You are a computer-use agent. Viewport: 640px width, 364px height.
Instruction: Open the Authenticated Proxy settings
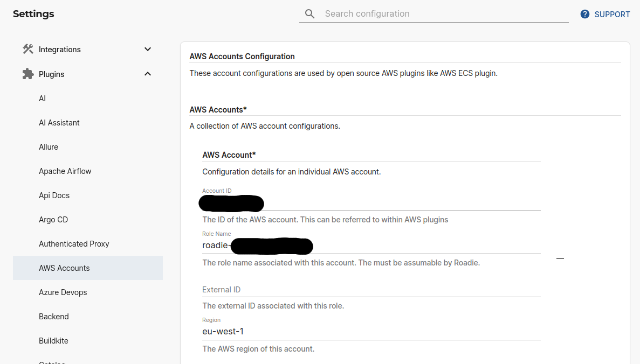point(74,243)
